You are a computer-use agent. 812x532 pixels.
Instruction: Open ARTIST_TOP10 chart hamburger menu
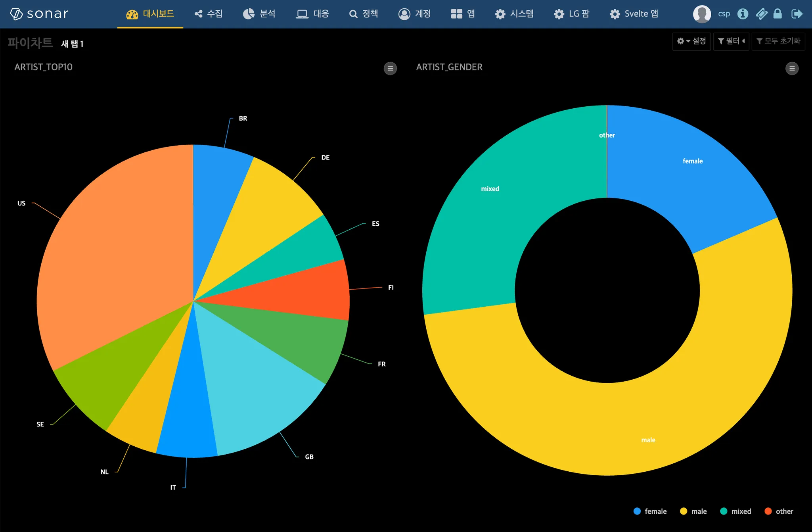click(x=390, y=68)
